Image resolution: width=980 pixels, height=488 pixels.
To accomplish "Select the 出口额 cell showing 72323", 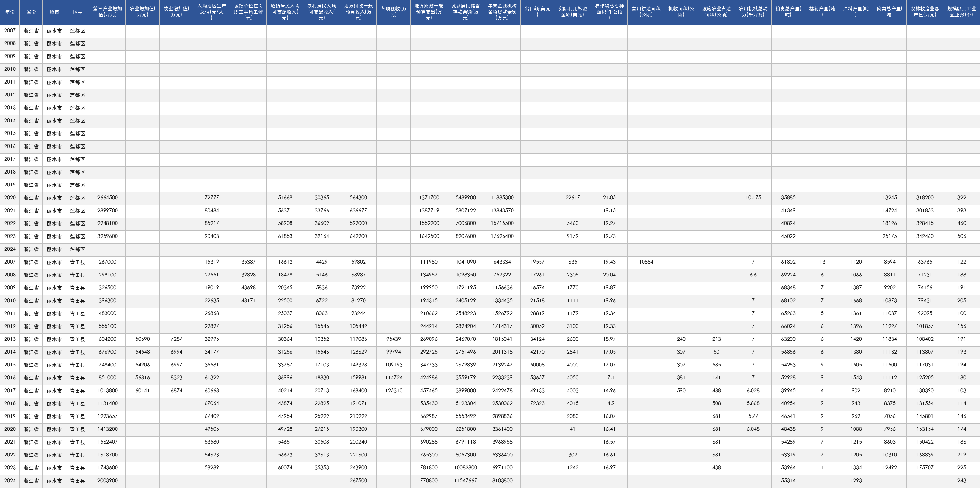I will coord(537,404).
